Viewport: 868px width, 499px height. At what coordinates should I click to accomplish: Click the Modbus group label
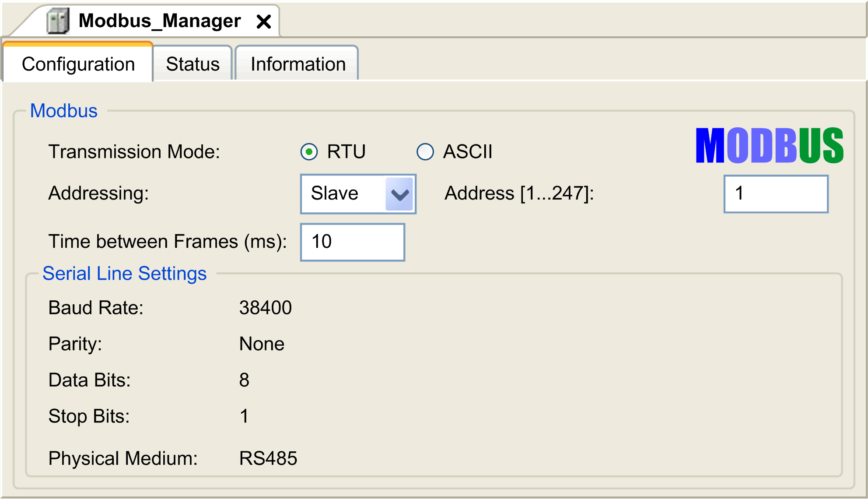click(64, 111)
